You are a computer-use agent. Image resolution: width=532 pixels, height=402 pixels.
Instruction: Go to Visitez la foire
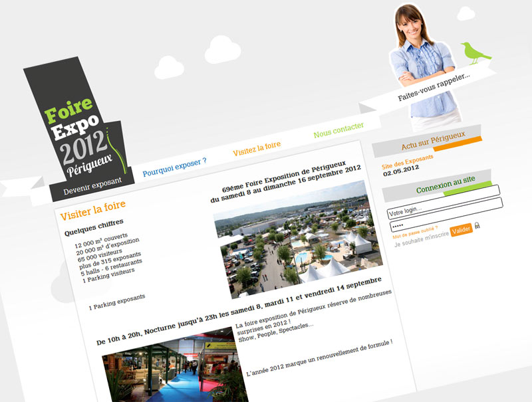coord(257,148)
